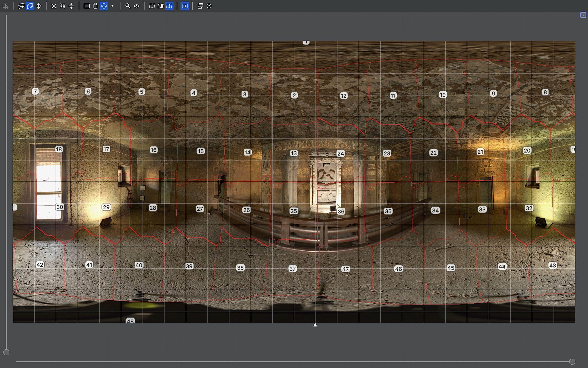588x368 pixels.
Task: Click the fit panorama expand-arrows icon
Action: [54, 6]
